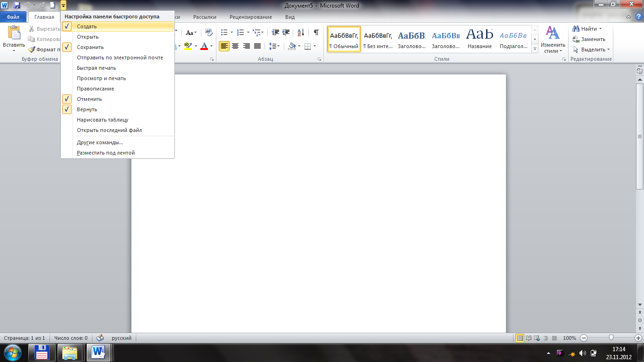
Task: Click the Sort A-Я icon
Action: tap(301, 33)
